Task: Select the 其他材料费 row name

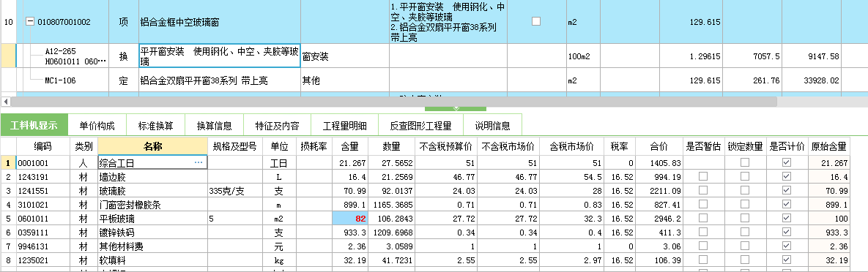Action: 121,246
